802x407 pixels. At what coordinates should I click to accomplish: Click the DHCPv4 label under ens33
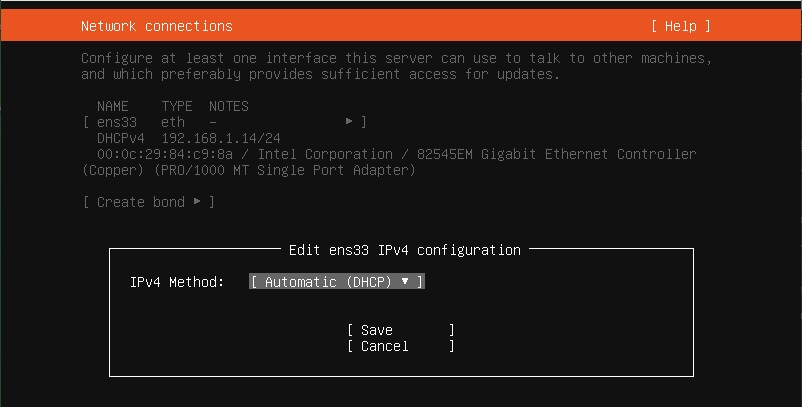121,138
